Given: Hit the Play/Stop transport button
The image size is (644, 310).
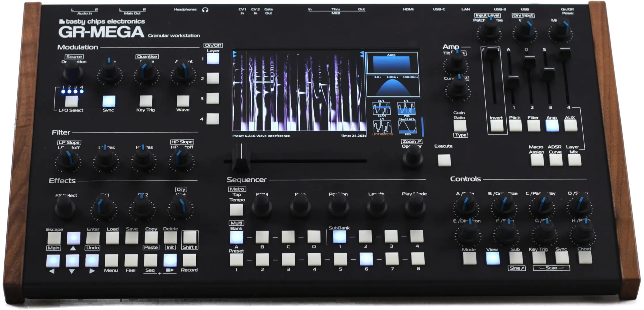Looking at the screenshot, I should click(170, 260).
